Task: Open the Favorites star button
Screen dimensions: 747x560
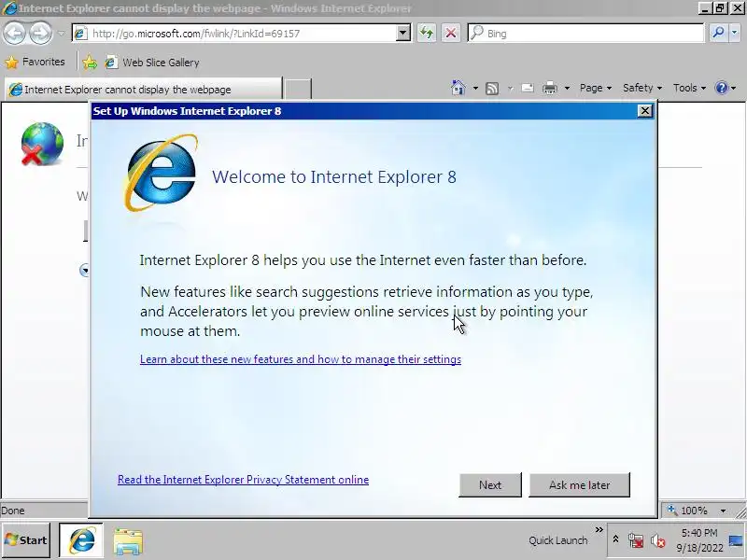Action: coord(35,62)
